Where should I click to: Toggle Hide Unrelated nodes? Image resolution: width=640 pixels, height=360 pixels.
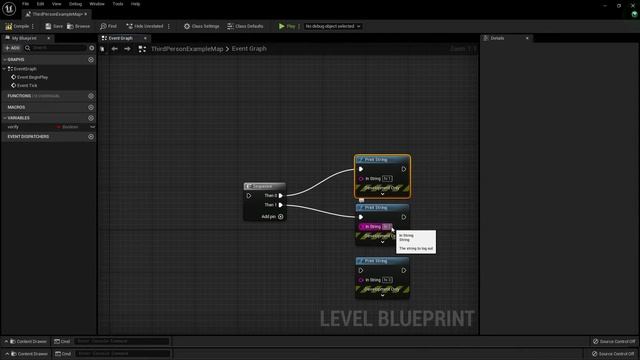[x=144, y=26]
